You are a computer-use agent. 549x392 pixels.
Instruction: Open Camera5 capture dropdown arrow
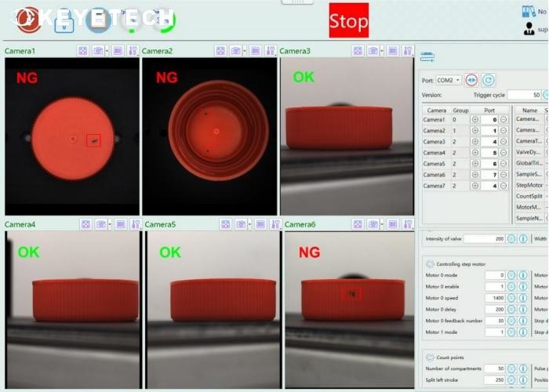coord(246,224)
